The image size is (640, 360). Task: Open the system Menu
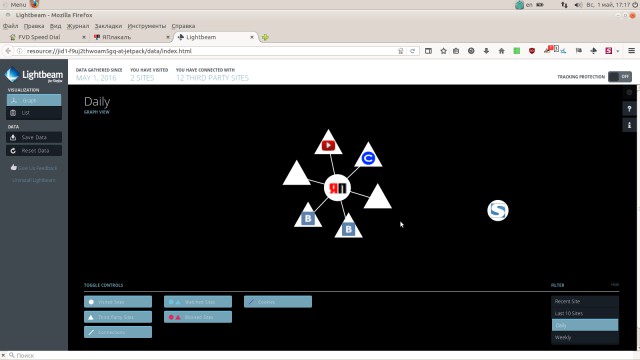pyautogui.click(x=18, y=4)
